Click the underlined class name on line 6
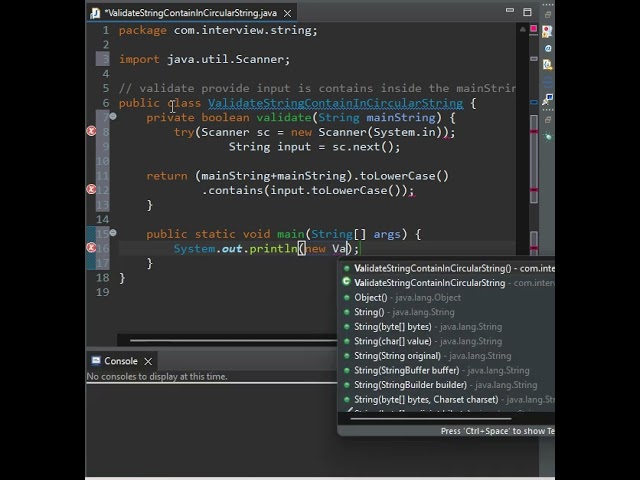This screenshot has height=480, width=640. pyautogui.click(x=336, y=103)
